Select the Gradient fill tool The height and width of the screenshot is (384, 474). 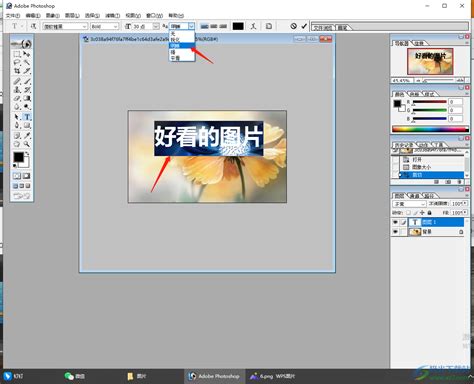pos(27,98)
